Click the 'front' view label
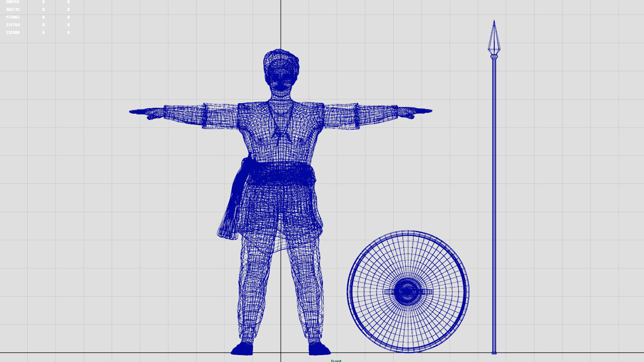The width and height of the screenshot is (644, 362). click(336, 360)
